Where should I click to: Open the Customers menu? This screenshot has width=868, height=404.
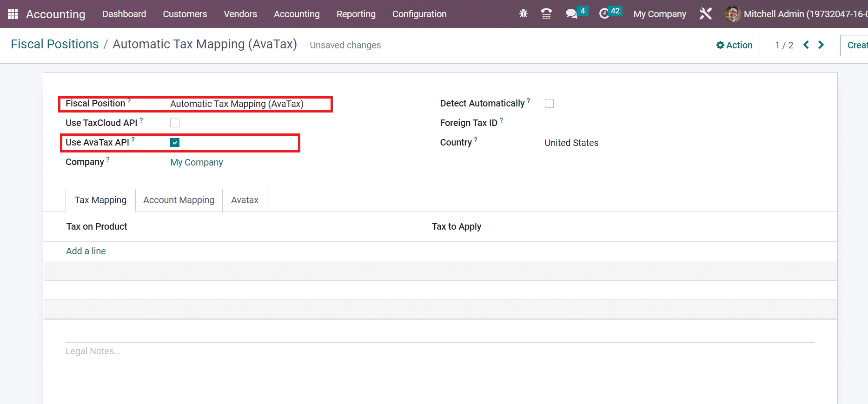tap(185, 14)
